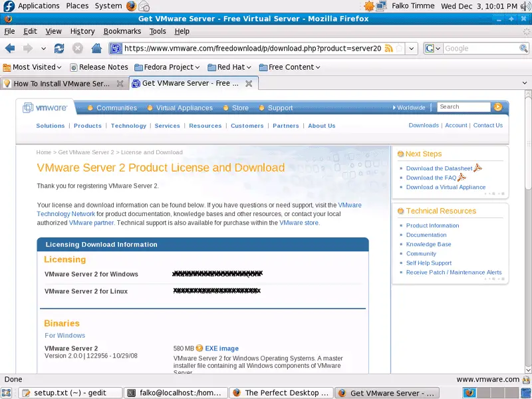Click the PDF icon beside Download the FAQ
The width and height of the screenshot is (532, 399).
[462, 177]
